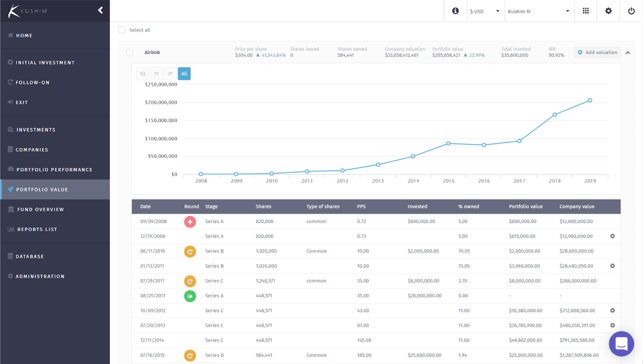The width and height of the screenshot is (643, 364).
Task: Switch chart range to 2Y
Action: click(x=170, y=74)
